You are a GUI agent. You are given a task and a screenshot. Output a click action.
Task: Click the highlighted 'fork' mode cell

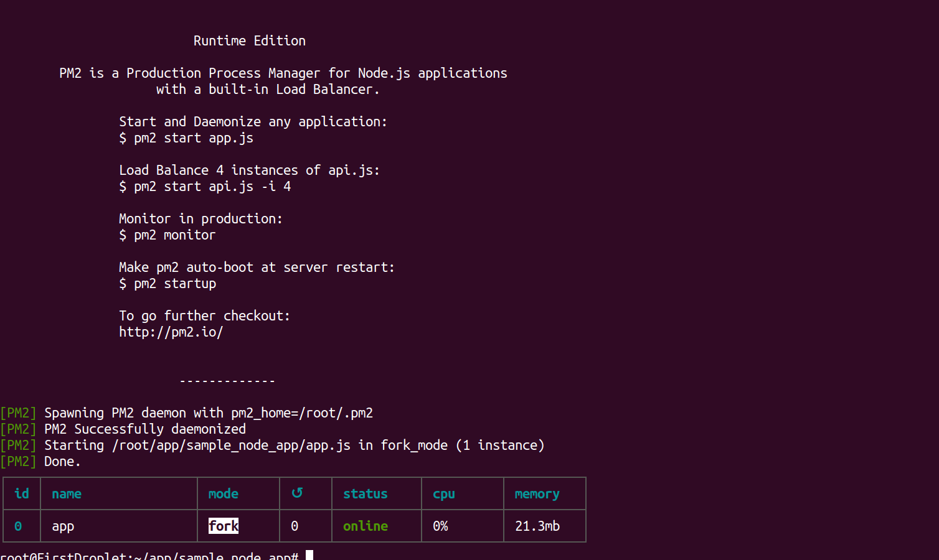224,526
